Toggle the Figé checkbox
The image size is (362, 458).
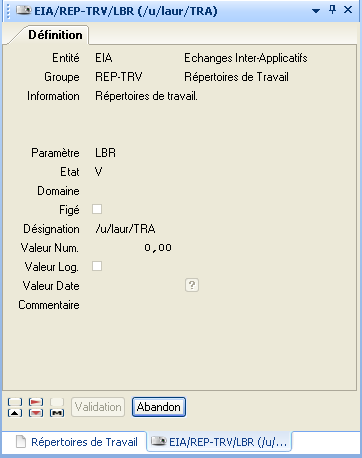coord(97,209)
